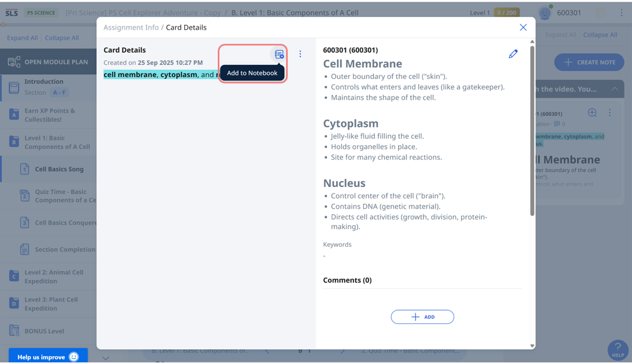632x364 pixels.
Task: Click the Add comment button
Action: click(x=422, y=316)
